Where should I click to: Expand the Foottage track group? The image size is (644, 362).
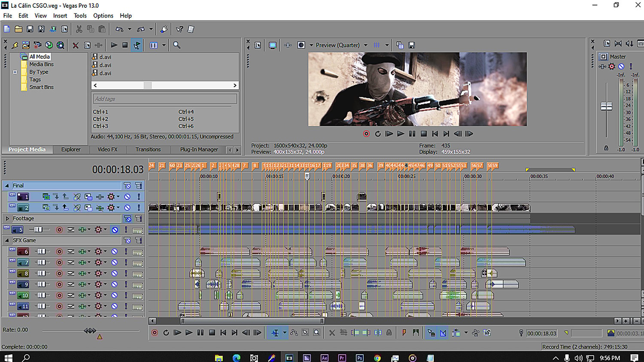7,219
